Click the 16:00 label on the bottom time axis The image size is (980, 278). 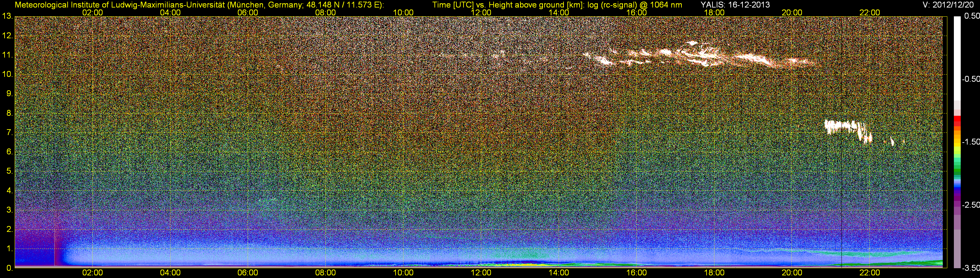click(636, 273)
